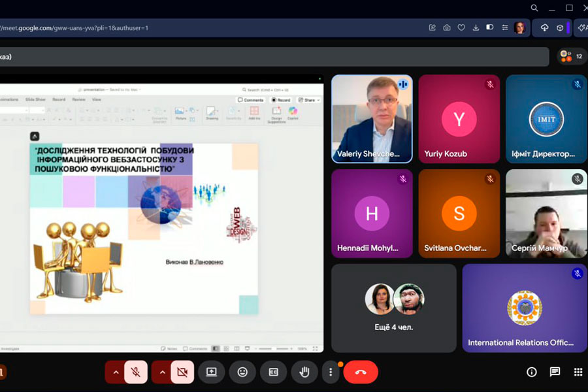Screen dimensions: 588x392
Task: Select Valeriy Shevchenko's video tile
Action: click(372, 118)
